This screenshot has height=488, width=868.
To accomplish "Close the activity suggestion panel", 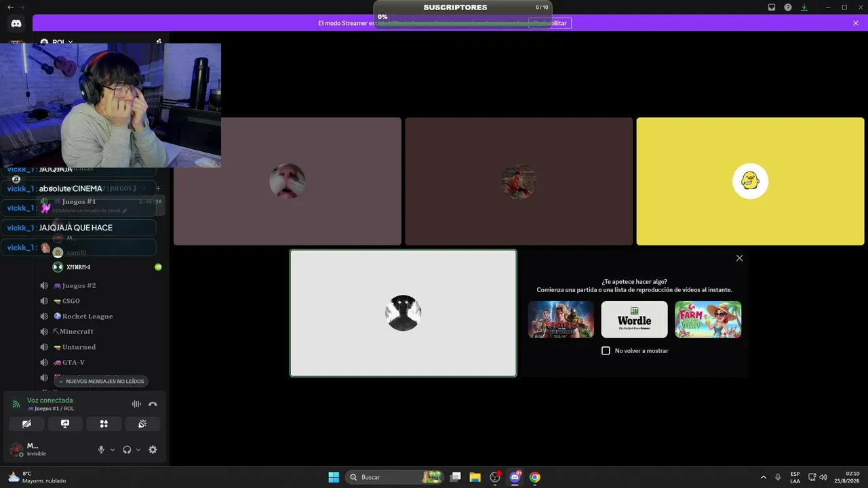I will click(x=740, y=258).
